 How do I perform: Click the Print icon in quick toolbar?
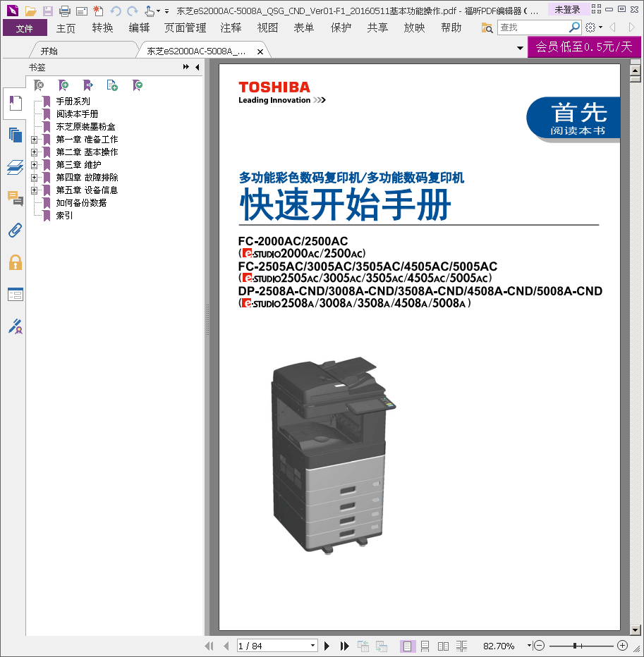pos(65,11)
